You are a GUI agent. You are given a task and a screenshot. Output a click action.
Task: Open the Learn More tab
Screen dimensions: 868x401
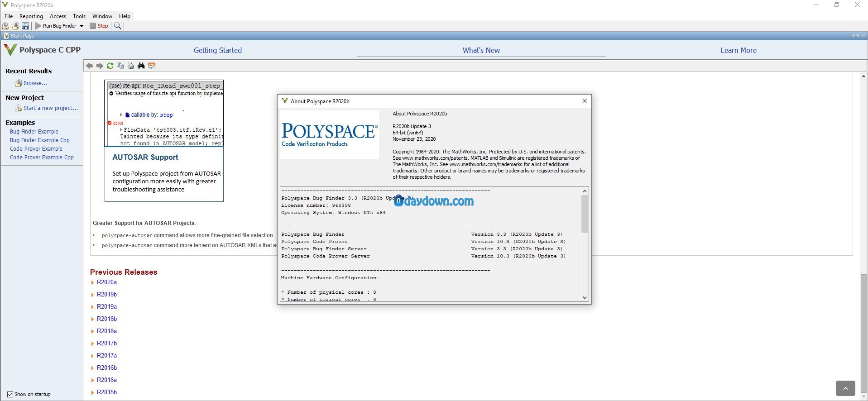point(738,50)
